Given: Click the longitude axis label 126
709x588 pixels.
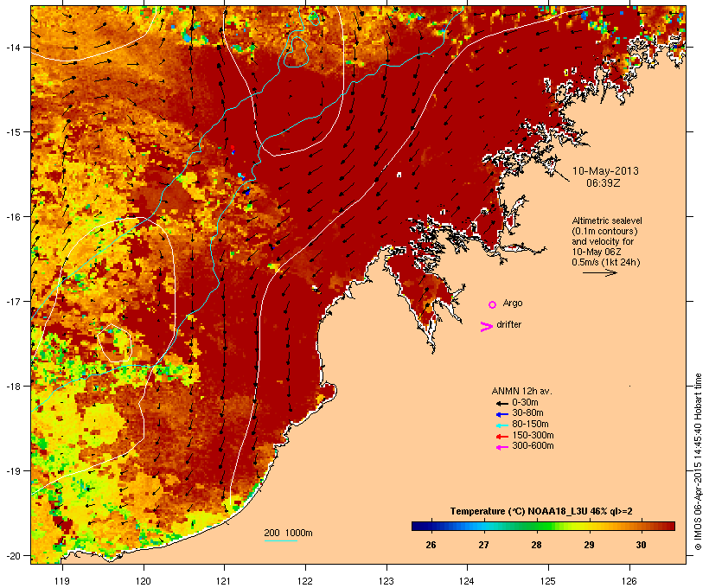Looking at the screenshot, I should [629, 581].
